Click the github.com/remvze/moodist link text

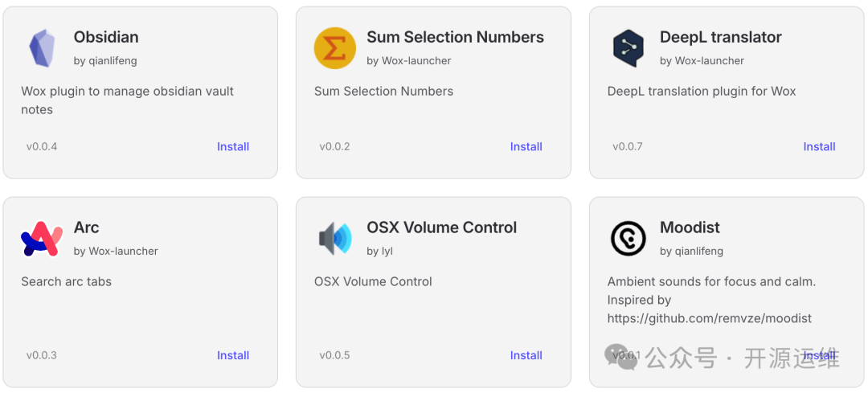[x=710, y=318]
